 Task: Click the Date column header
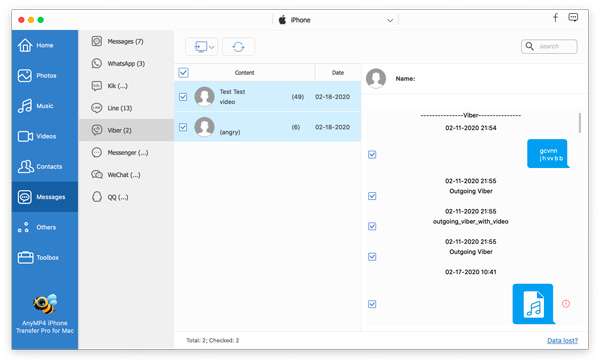click(x=338, y=73)
